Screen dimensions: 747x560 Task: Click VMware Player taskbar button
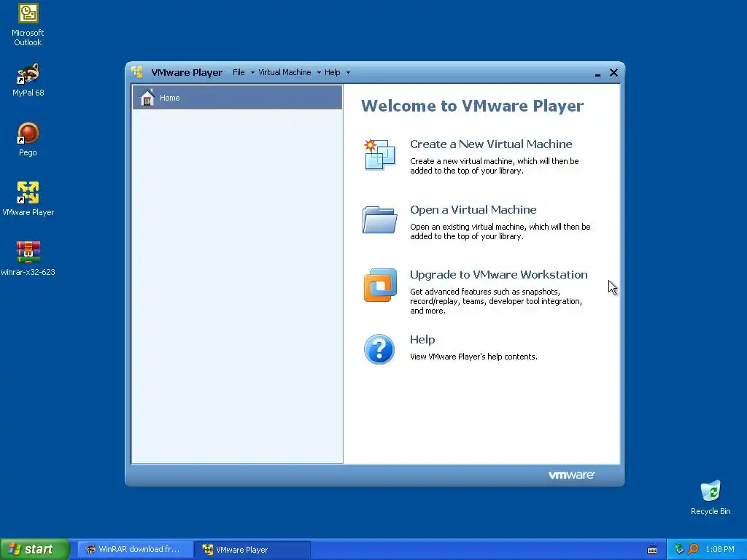point(252,549)
